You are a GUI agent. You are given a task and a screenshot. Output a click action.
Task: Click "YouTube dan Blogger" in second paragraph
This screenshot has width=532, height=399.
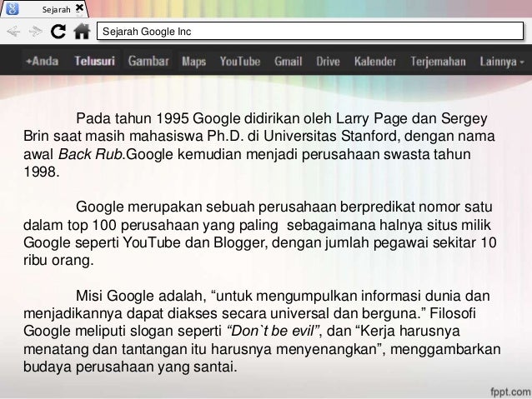[x=195, y=242]
